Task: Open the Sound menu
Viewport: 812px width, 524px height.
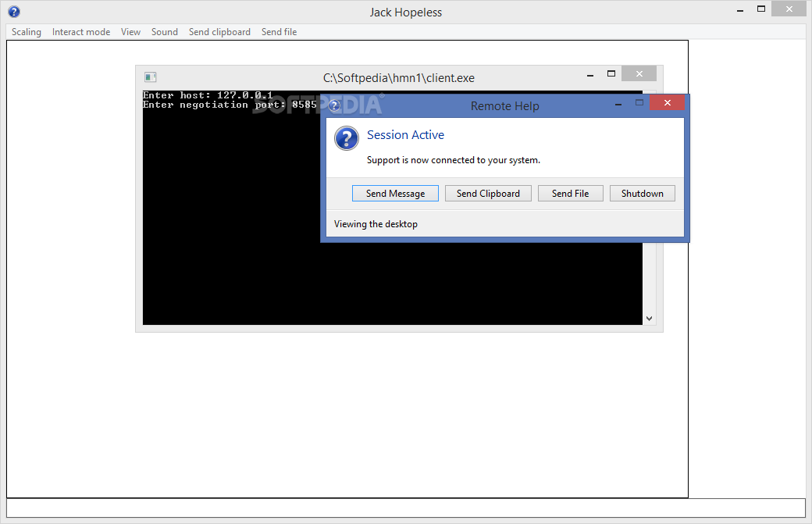Action: click(x=164, y=31)
